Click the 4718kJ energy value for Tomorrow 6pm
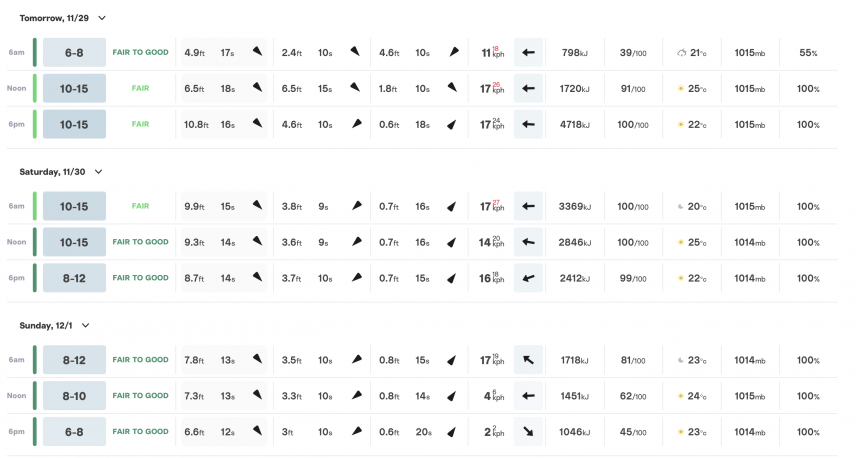856x458 pixels. 574,124
